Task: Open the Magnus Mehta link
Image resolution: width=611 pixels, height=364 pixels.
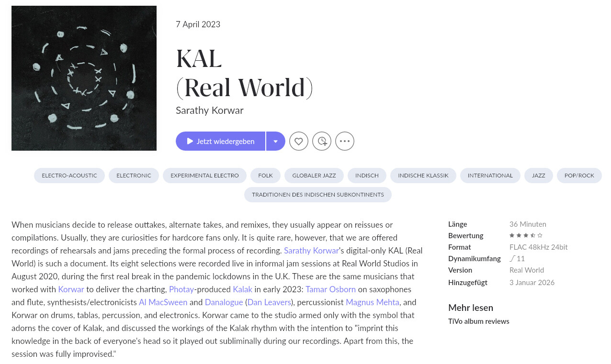Action: tap(373, 302)
